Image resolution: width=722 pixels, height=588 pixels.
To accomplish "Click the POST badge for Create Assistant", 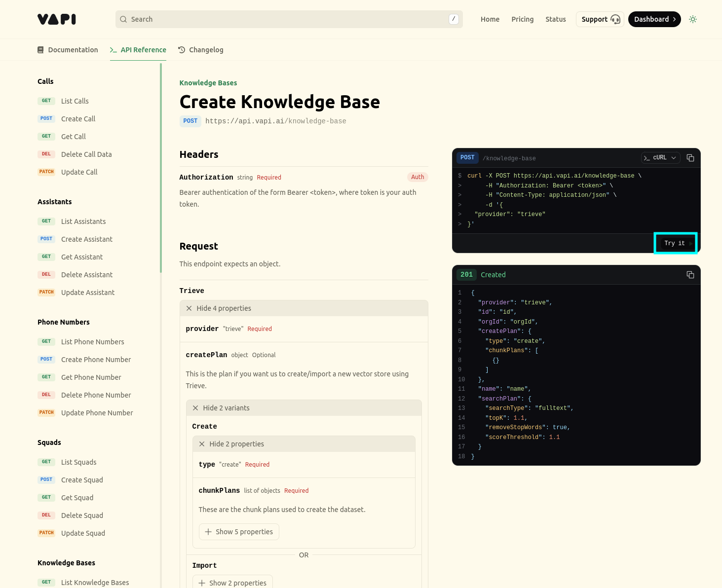I will point(46,239).
